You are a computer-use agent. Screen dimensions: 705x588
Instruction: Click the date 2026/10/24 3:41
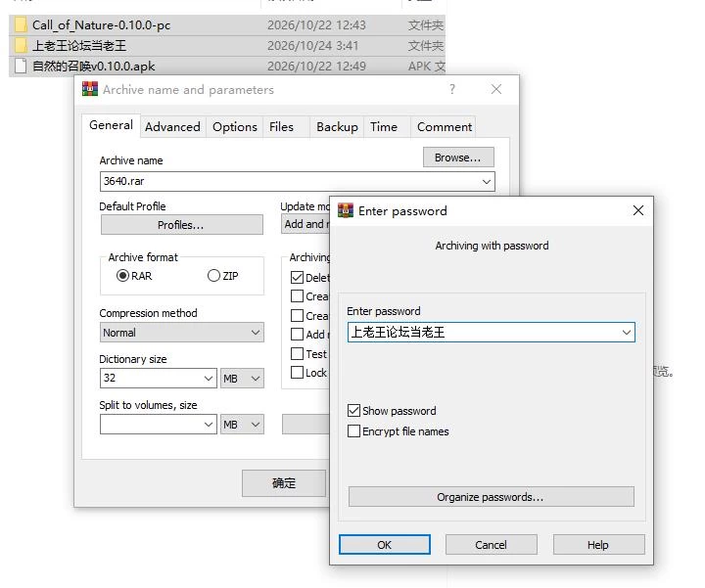(x=313, y=46)
